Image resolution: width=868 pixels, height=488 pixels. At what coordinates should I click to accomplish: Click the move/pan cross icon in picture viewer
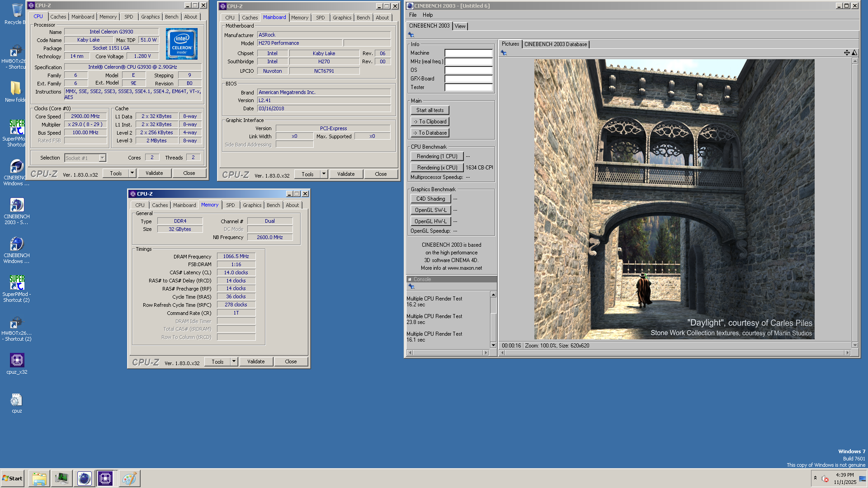coord(847,53)
